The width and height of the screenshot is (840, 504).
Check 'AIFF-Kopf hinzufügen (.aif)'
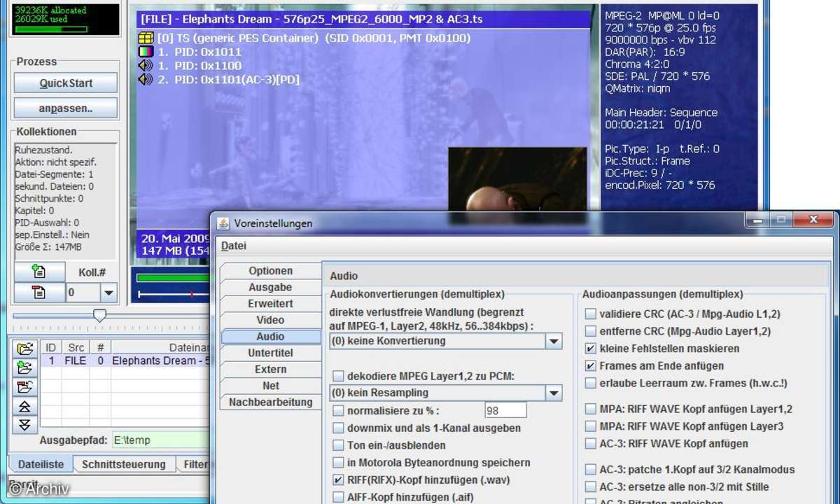point(338,497)
